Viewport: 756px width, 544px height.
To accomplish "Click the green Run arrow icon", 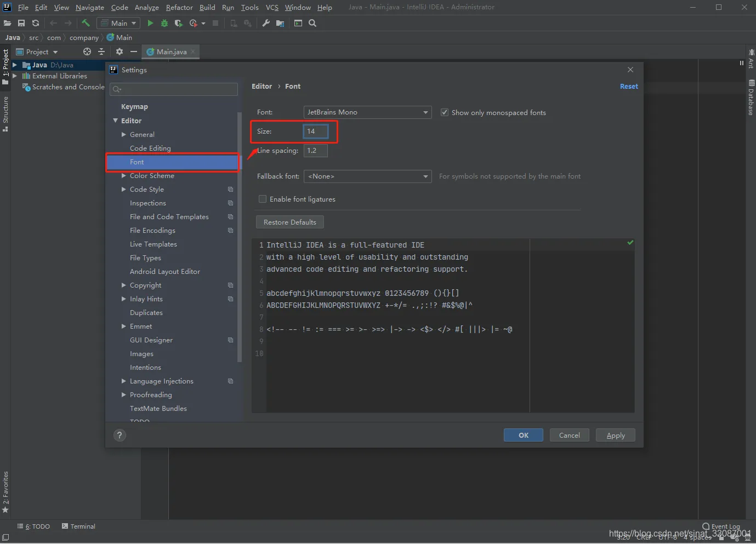I will pyautogui.click(x=150, y=23).
